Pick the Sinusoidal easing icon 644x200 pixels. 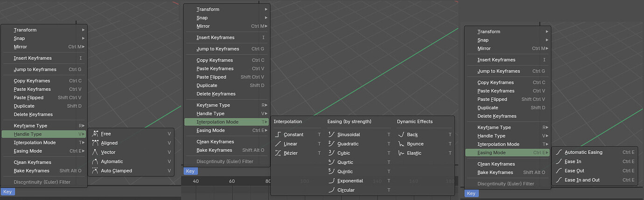332,135
